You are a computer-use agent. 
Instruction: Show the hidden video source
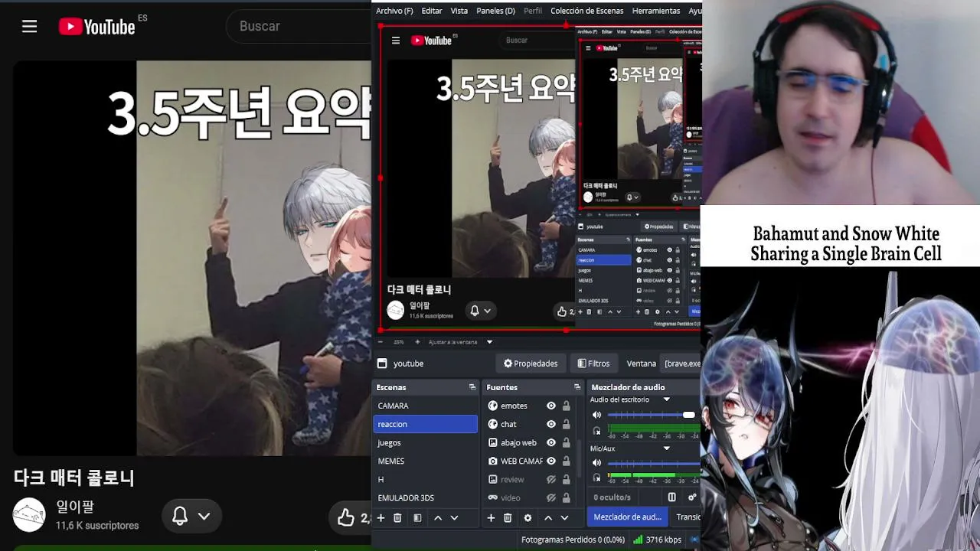(551, 497)
